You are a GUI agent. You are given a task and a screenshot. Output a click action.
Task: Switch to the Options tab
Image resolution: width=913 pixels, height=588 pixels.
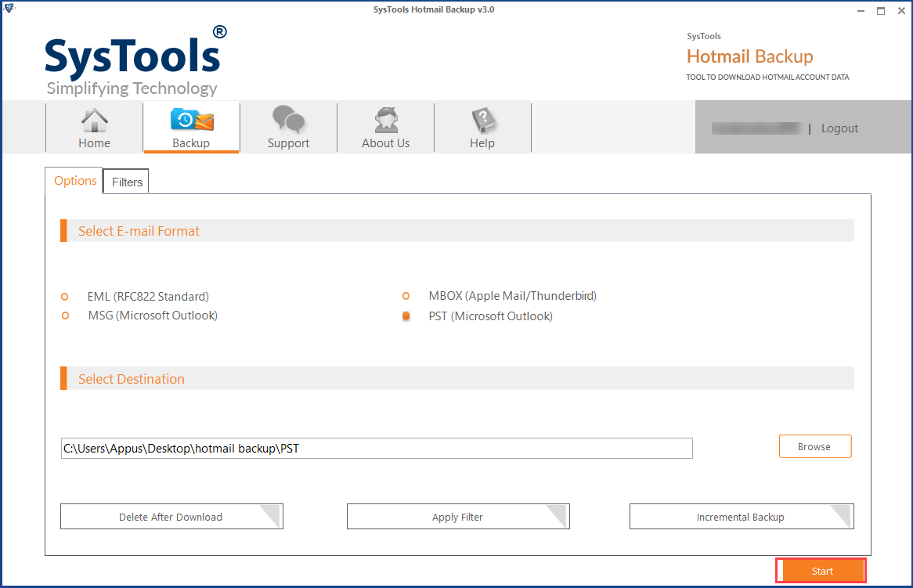[x=75, y=181]
